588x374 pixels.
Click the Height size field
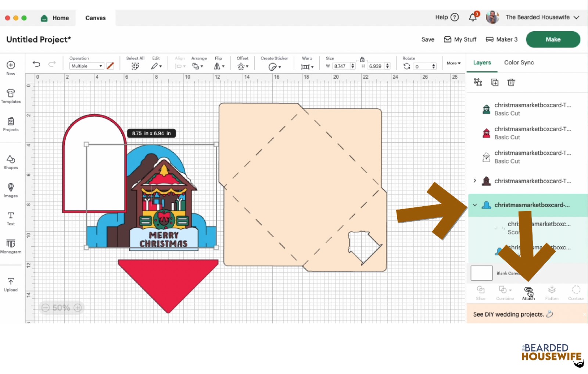click(x=376, y=66)
